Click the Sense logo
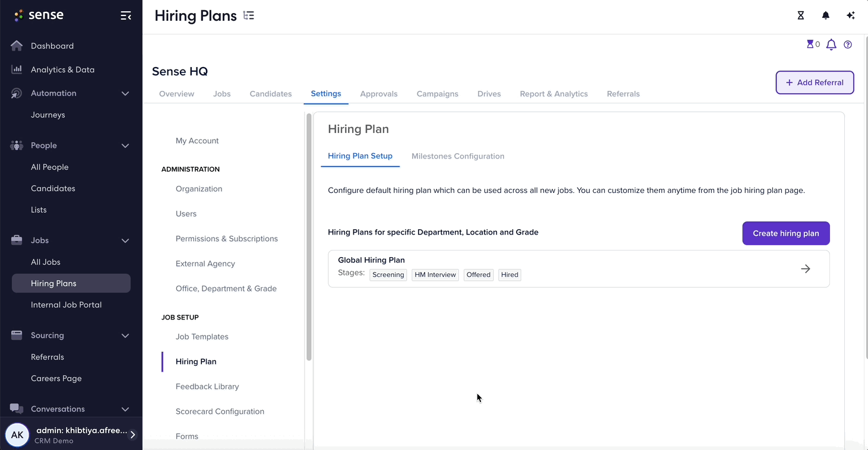 click(39, 15)
